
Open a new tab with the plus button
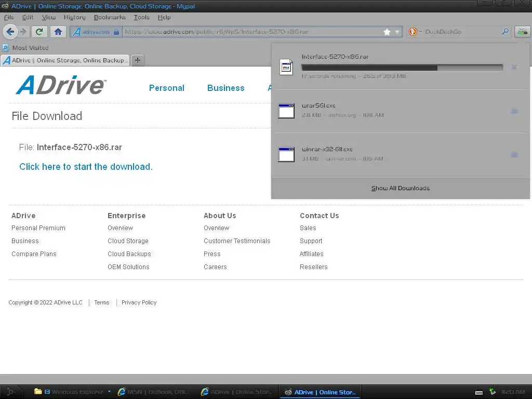point(137,60)
